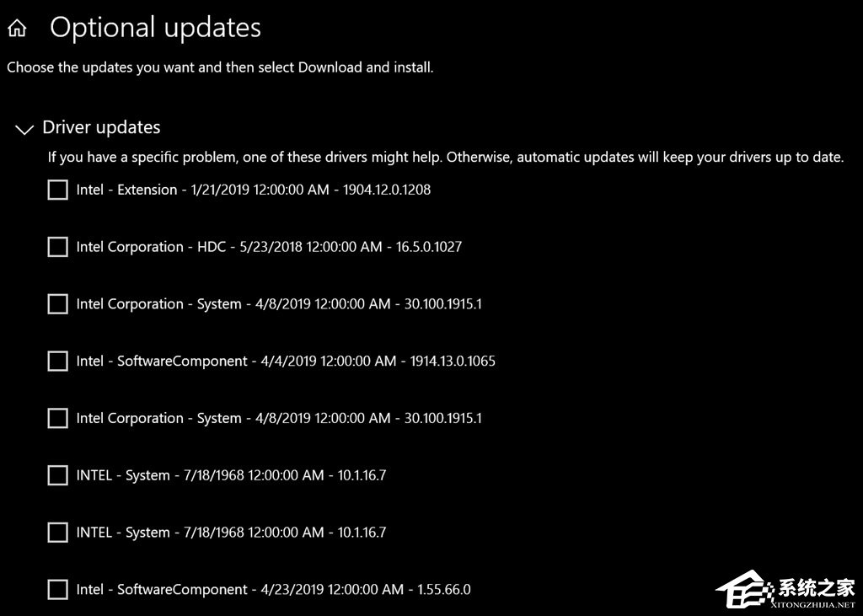The image size is (863, 616).
Task: Check the Intel Extension 1904.12.0.1208 checkbox
Action: pyautogui.click(x=57, y=190)
